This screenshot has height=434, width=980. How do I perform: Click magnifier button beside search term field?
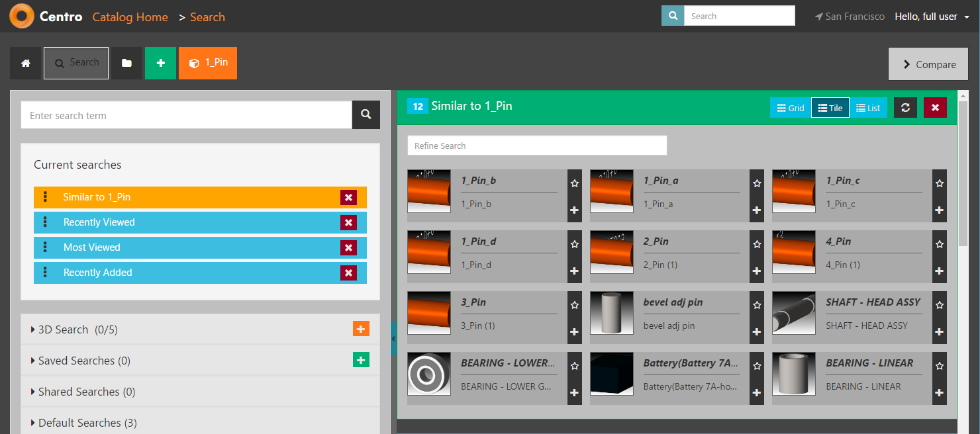click(366, 115)
